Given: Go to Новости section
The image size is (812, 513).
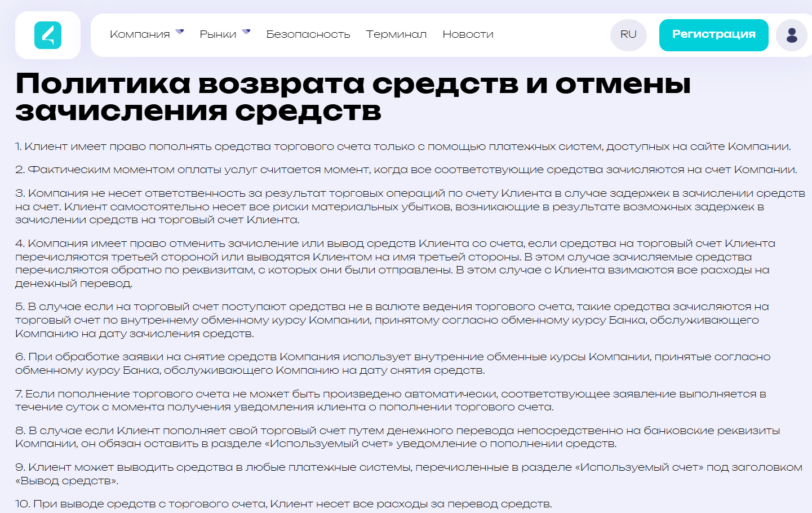Looking at the screenshot, I should (468, 34).
